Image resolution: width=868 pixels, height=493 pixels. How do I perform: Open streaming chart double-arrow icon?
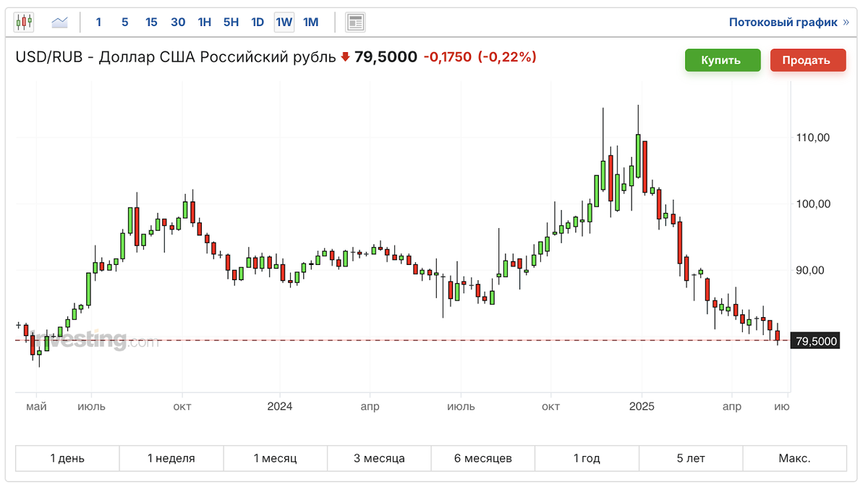click(846, 22)
